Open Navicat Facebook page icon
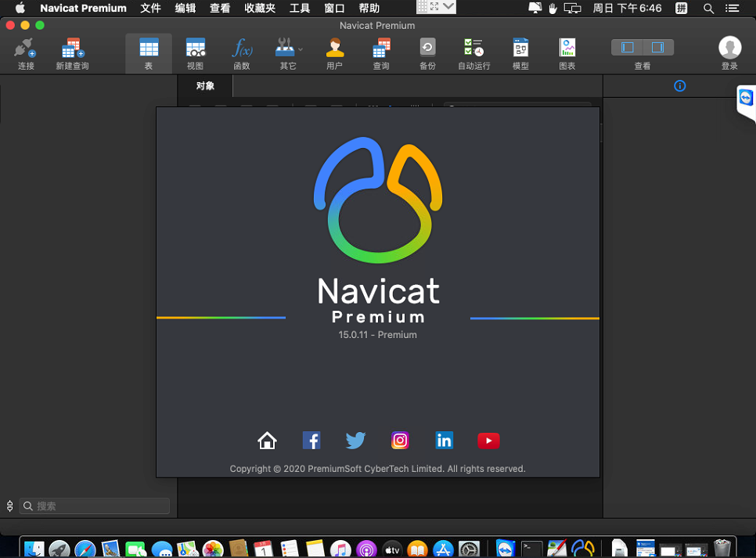 pos(311,441)
